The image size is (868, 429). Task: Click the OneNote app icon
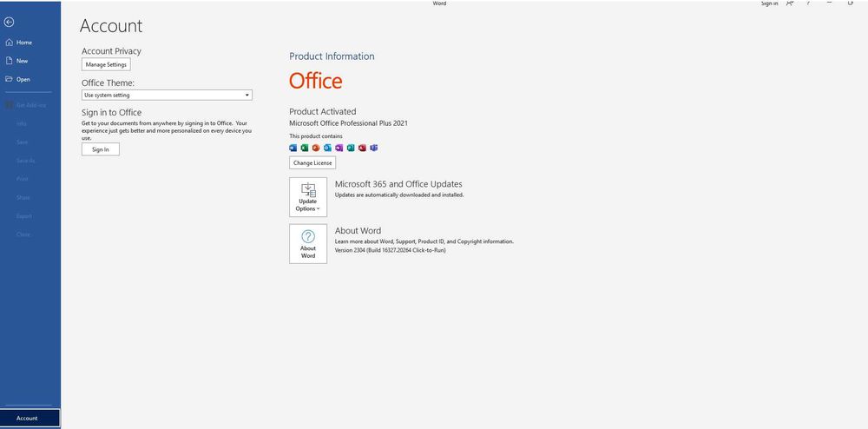(339, 148)
